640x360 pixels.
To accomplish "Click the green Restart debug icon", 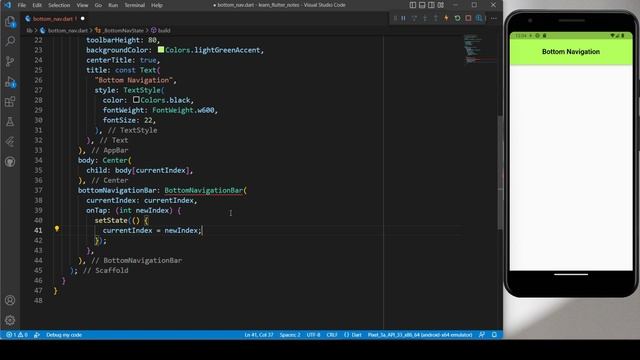I will coord(457,18).
